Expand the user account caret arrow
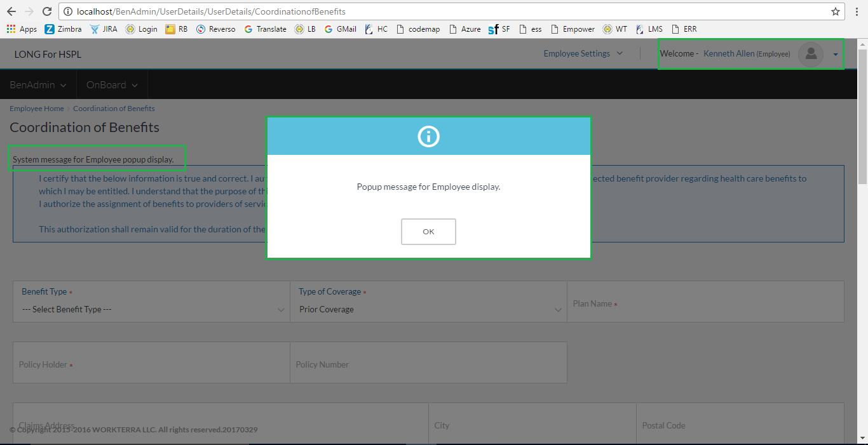868x445 pixels. [836, 55]
